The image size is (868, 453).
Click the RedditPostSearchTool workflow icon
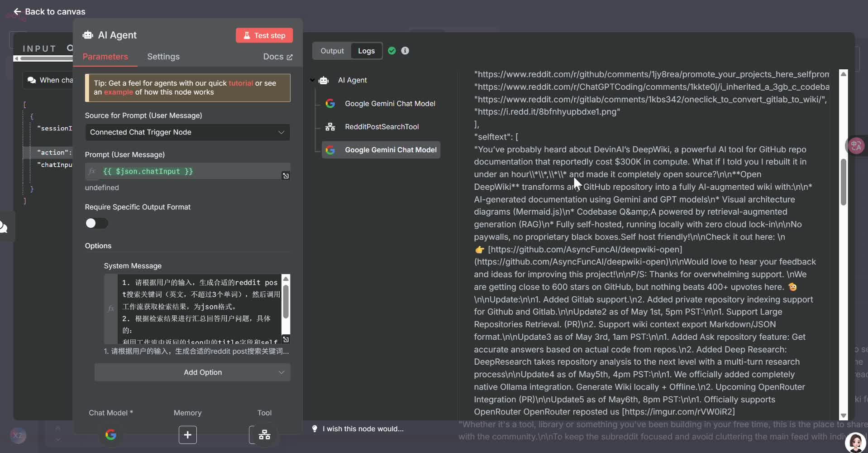pyautogui.click(x=330, y=127)
